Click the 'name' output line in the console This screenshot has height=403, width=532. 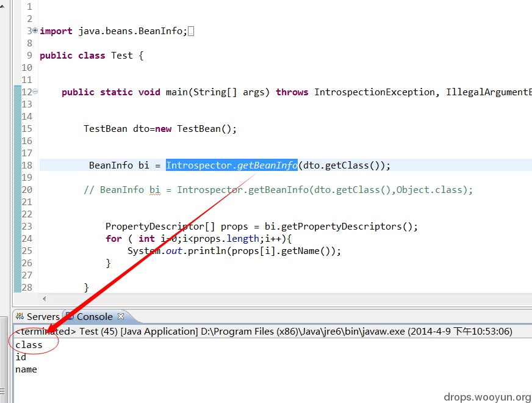pos(26,369)
